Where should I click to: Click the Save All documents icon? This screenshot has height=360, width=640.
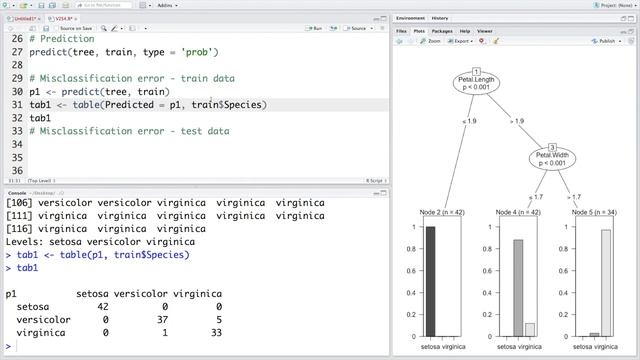coord(52,5)
